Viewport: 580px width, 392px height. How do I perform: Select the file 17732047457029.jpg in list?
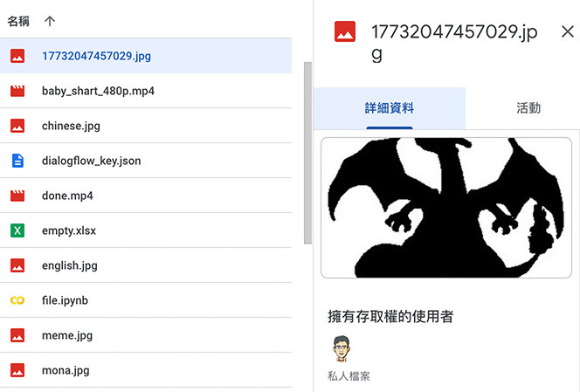(x=146, y=56)
